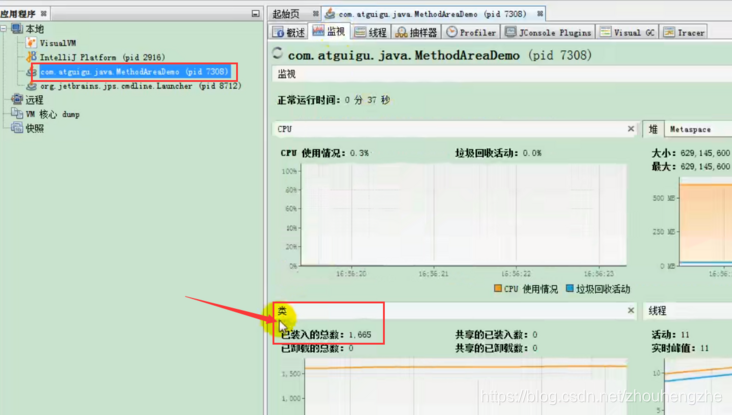Close the 类 classes chart panel
732x415 pixels.
(x=631, y=310)
